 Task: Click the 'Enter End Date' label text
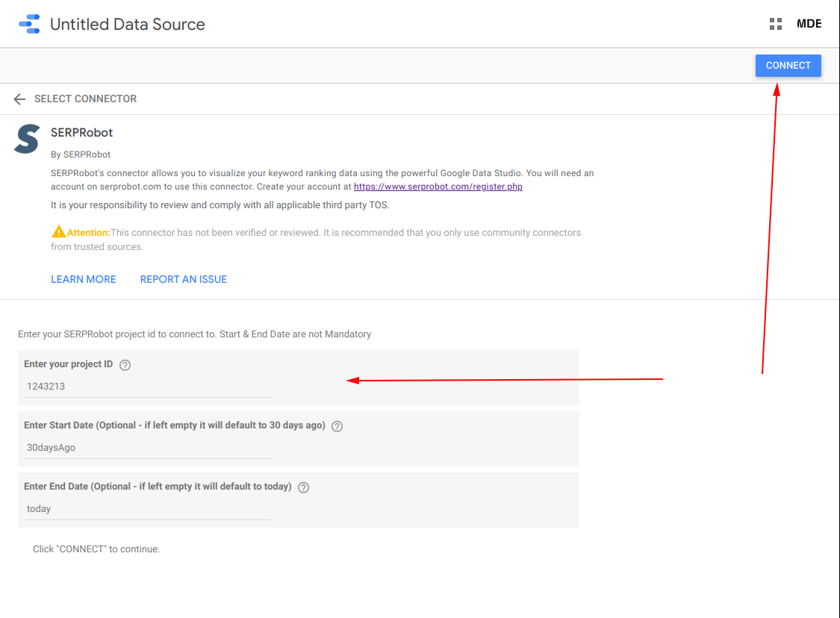click(x=158, y=486)
